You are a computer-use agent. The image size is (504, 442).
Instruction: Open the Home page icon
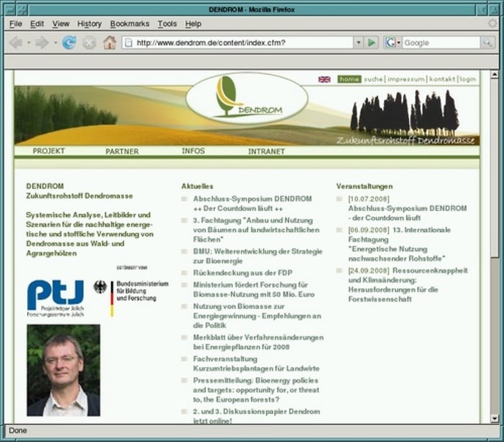[110, 42]
